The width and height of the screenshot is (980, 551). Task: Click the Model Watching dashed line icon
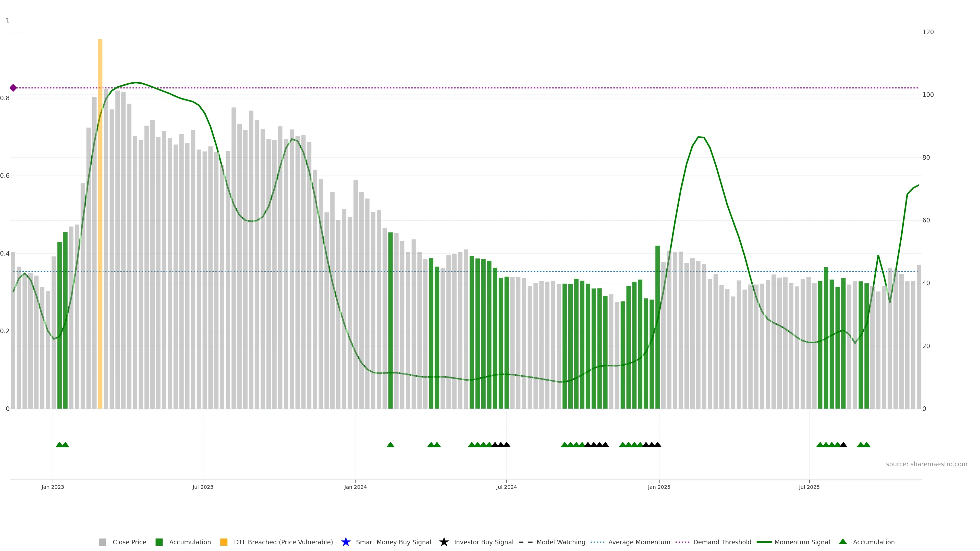[x=525, y=542]
